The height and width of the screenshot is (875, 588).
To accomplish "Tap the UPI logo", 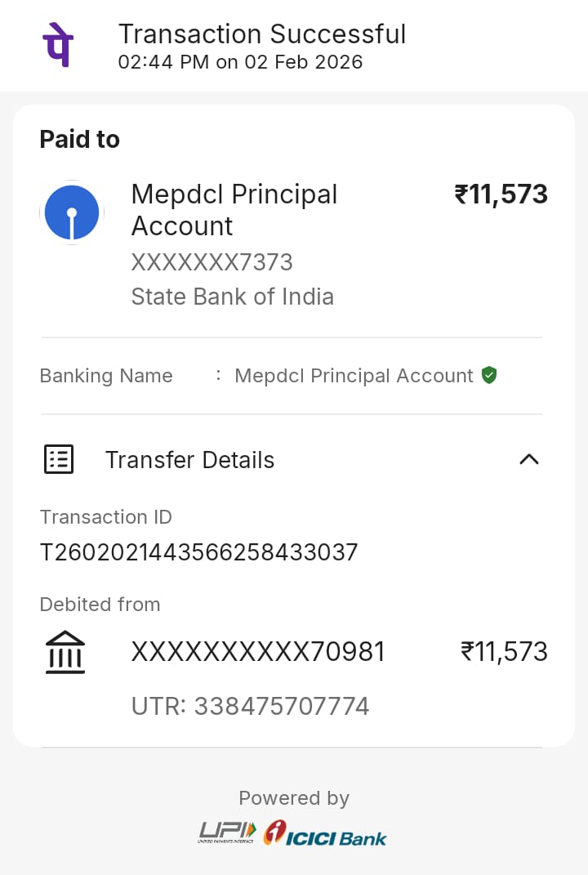I will coord(228,833).
